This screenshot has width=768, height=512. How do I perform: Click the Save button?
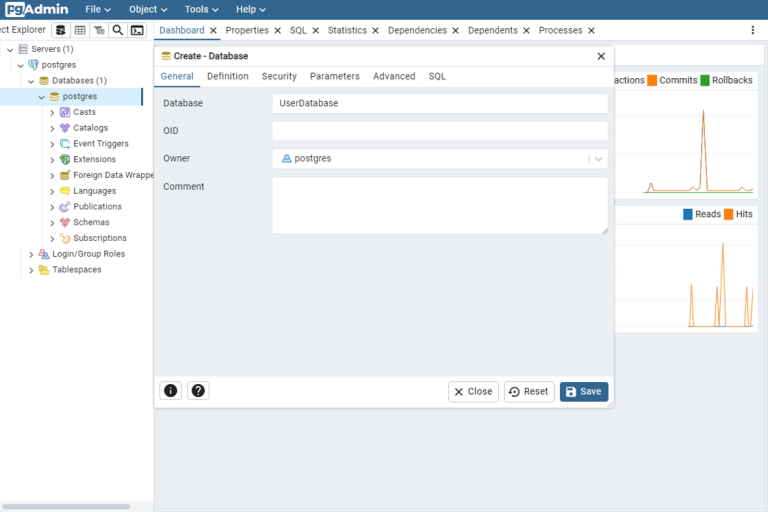(x=584, y=391)
